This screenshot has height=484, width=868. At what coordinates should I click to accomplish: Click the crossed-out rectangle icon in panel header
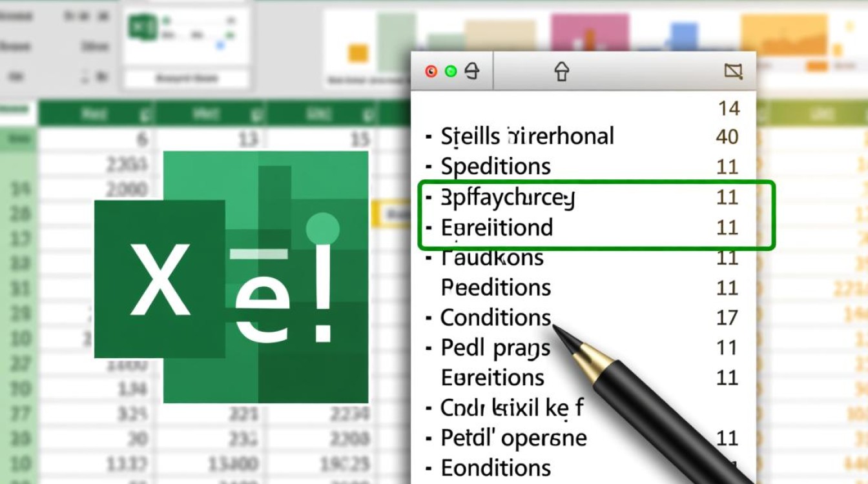(733, 72)
